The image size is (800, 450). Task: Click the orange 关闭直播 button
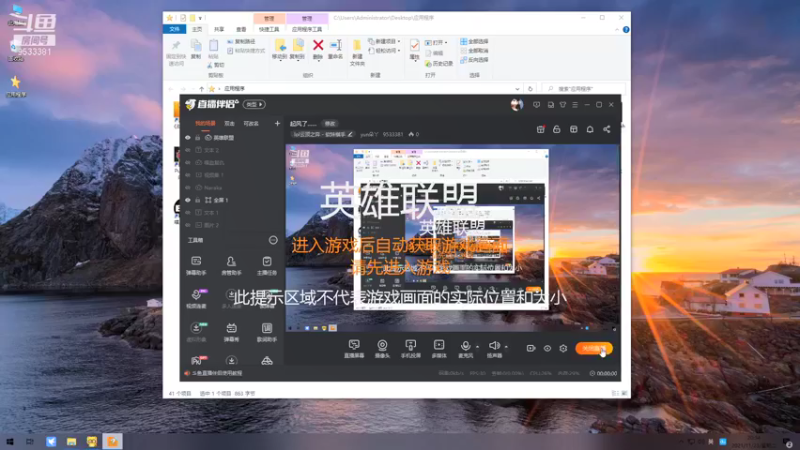pos(594,348)
